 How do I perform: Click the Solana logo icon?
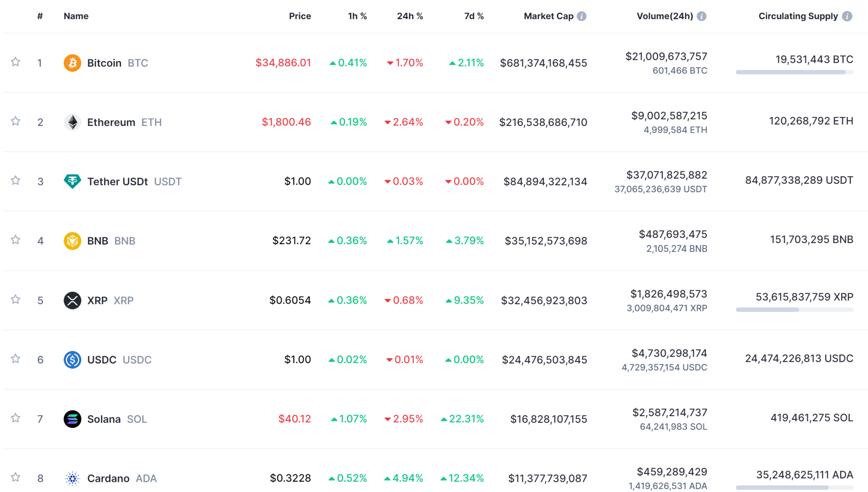coord(72,419)
